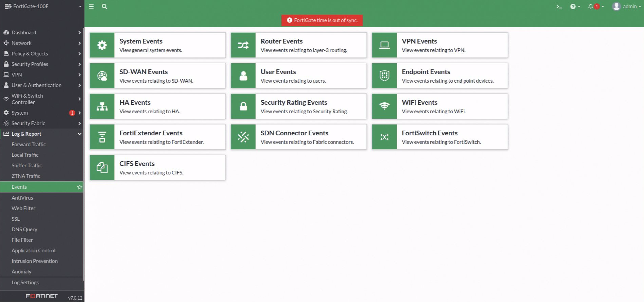Open the FortiExtender Events card title

pos(151,133)
